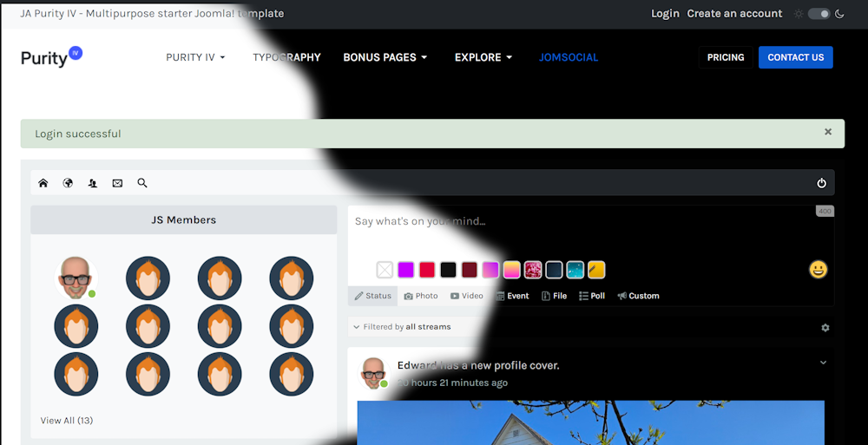Toggle the light/dark theme switch

pos(819,14)
